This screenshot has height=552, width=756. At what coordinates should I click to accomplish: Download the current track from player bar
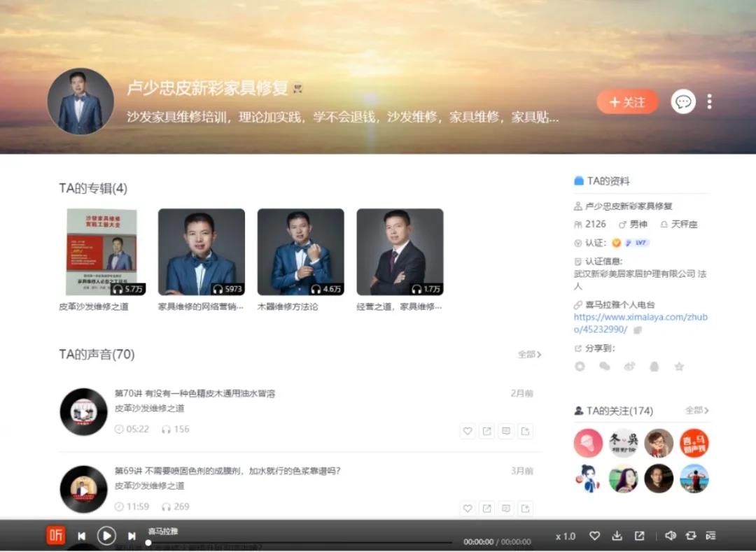coord(617,536)
